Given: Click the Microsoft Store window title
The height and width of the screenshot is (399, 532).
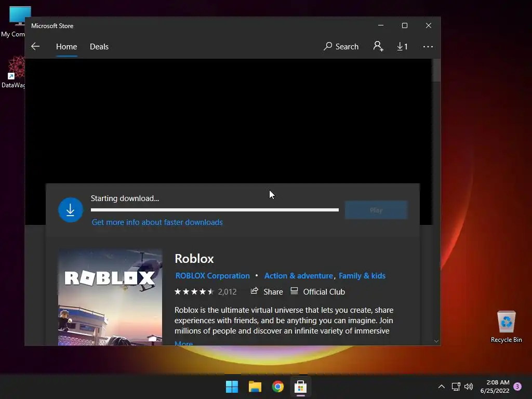Looking at the screenshot, I should point(52,26).
